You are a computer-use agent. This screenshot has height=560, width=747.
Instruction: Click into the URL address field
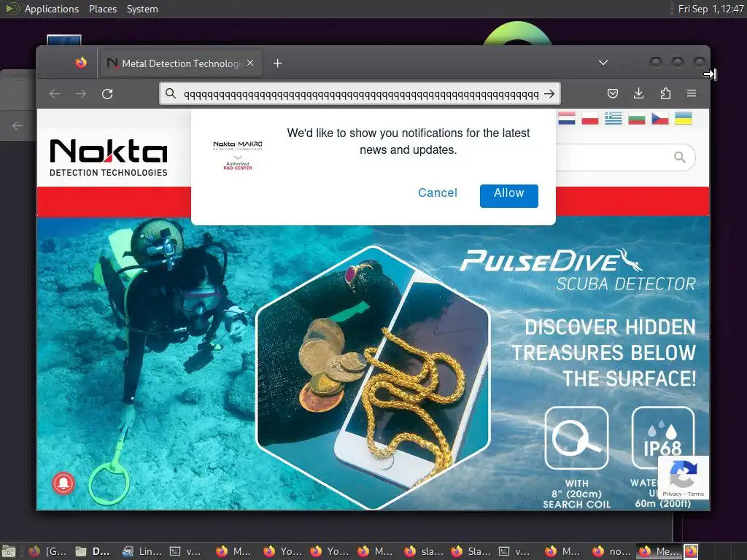pyautogui.click(x=360, y=94)
